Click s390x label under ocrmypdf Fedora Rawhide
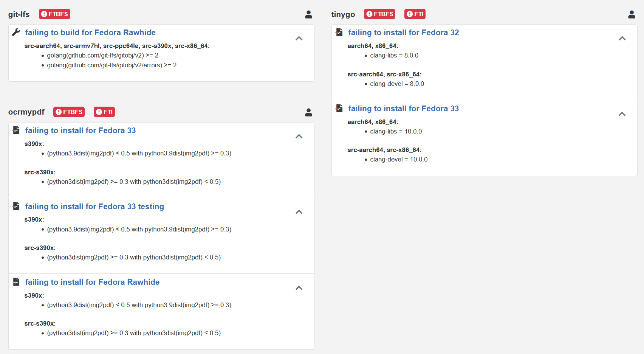 [x=34, y=295]
